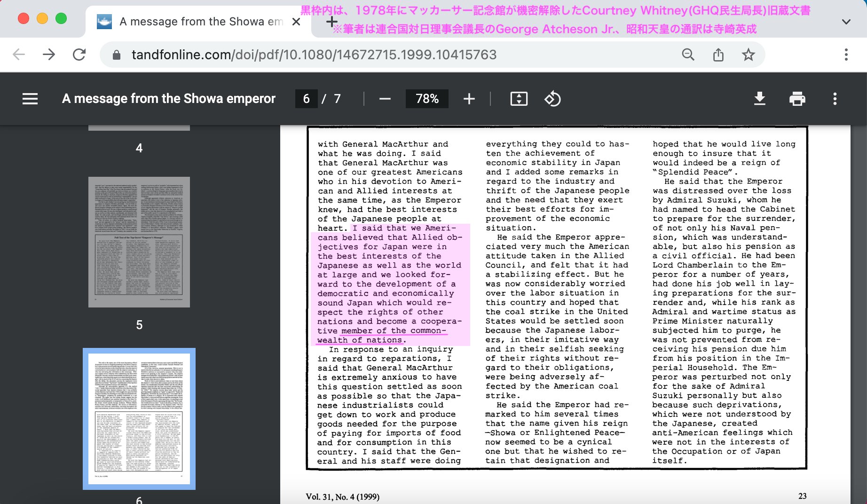Image resolution: width=867 pixels, height=504 pixels.
Task: Print the PDF document
Action: [797, 99]
